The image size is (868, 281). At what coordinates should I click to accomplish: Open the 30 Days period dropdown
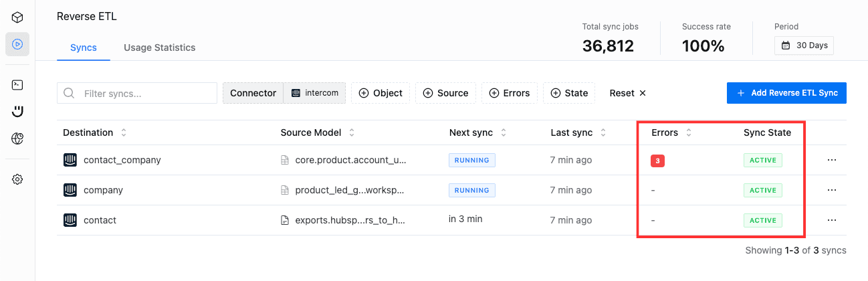[804, 45]
